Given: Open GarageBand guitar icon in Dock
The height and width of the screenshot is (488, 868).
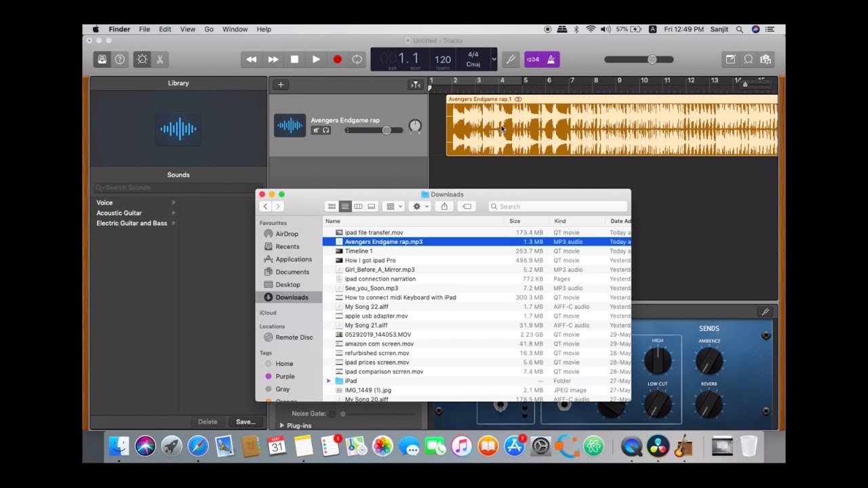Looking at the screenshot, I should pos(684,446).
